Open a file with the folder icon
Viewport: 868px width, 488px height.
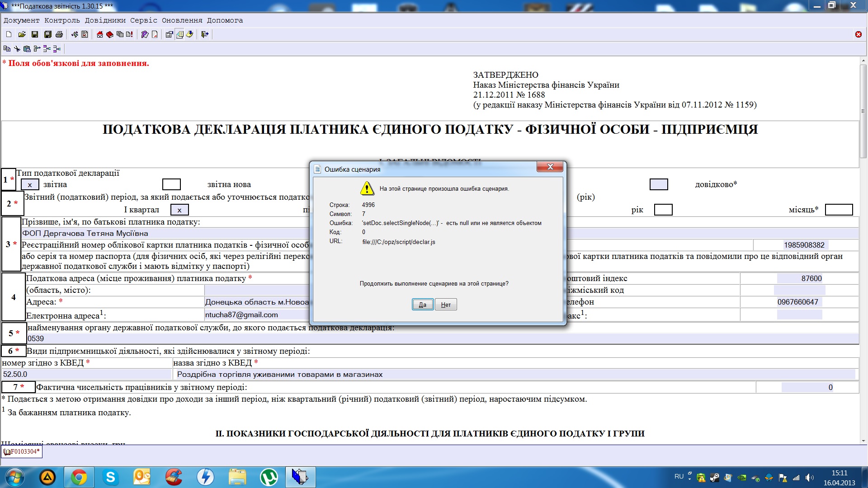coord(22,34)
